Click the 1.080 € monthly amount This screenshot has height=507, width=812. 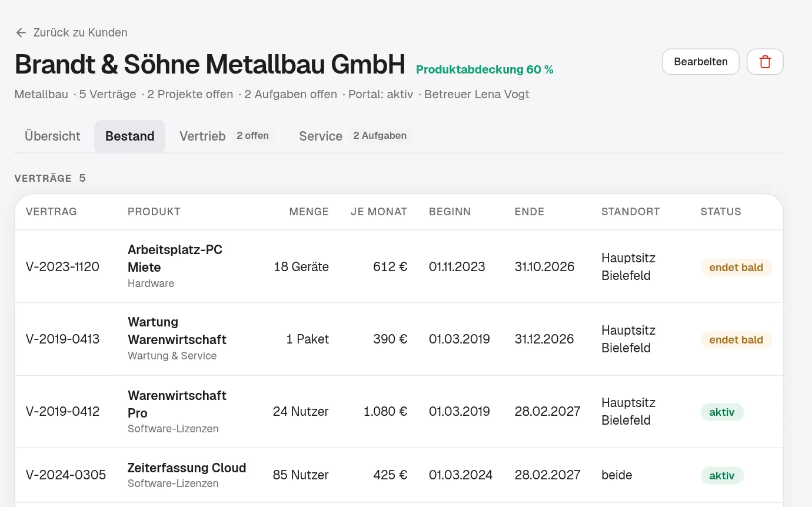click(x=385, y=411)
